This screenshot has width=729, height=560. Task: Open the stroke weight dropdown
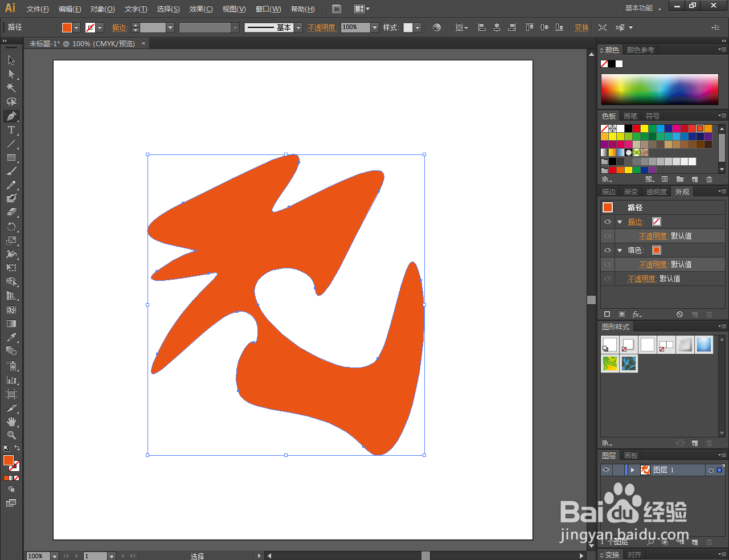click(170, 27)
